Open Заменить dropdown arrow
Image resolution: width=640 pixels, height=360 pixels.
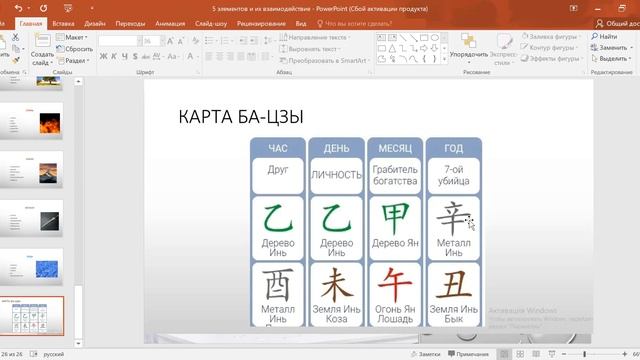[x=631, y=48]
